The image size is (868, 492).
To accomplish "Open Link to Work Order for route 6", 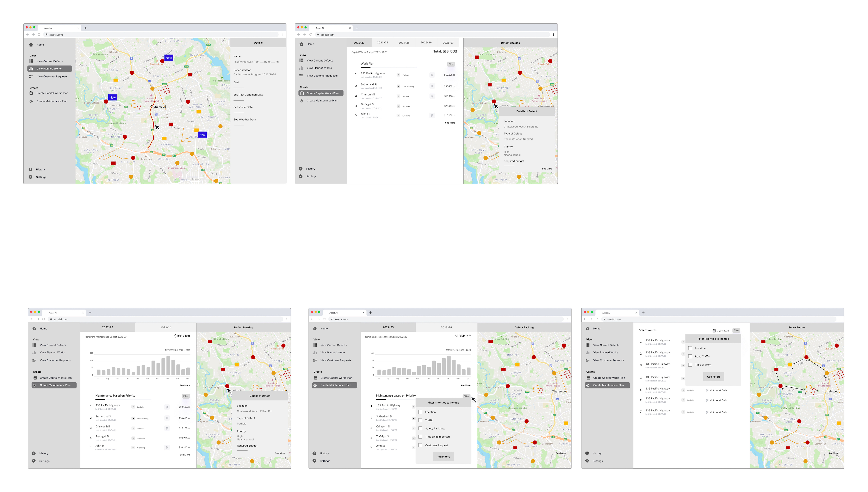I will pos(718,400).
